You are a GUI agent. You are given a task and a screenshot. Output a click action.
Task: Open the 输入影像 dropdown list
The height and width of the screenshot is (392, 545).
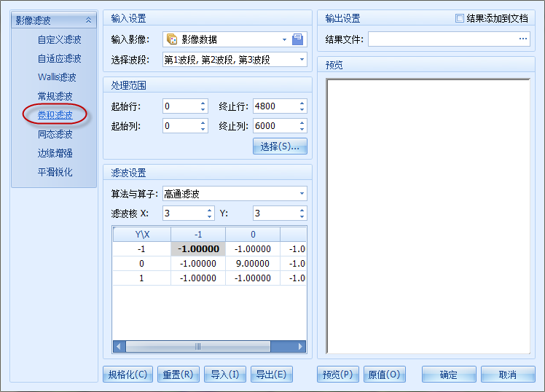coord(284,39)
